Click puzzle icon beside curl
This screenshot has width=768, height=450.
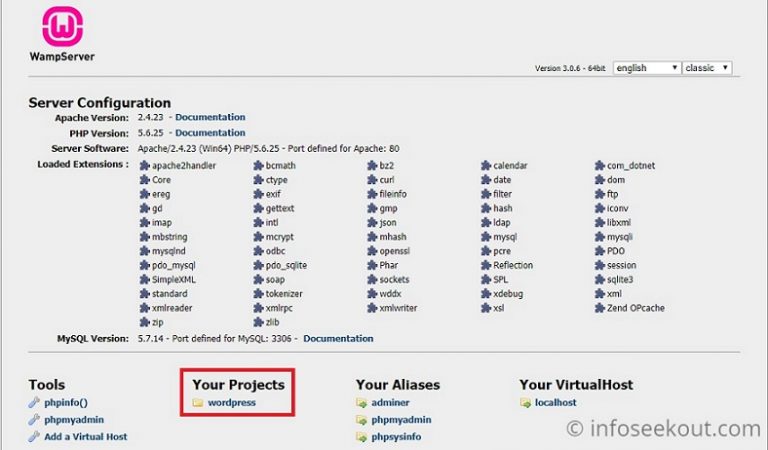tap(372, 180)
